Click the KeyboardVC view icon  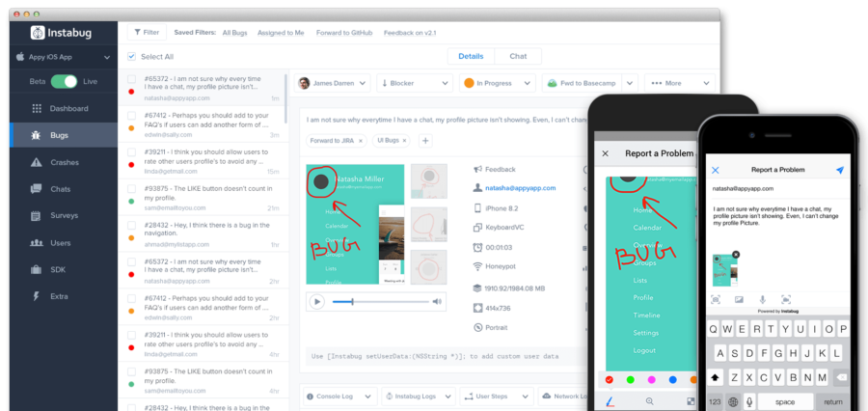point(477,228)
